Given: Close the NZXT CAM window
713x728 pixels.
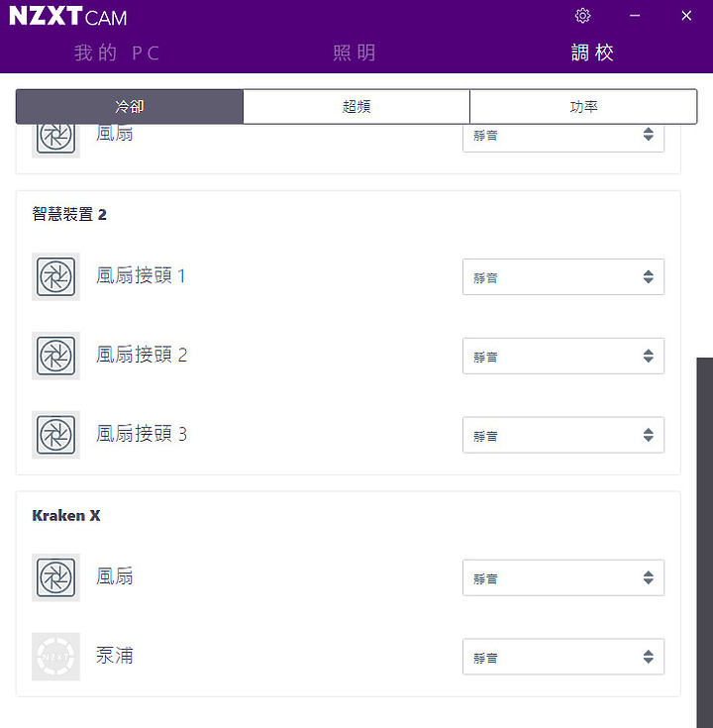Looking at the screenshot, I should pyautogui.click(x=686, y=16).
